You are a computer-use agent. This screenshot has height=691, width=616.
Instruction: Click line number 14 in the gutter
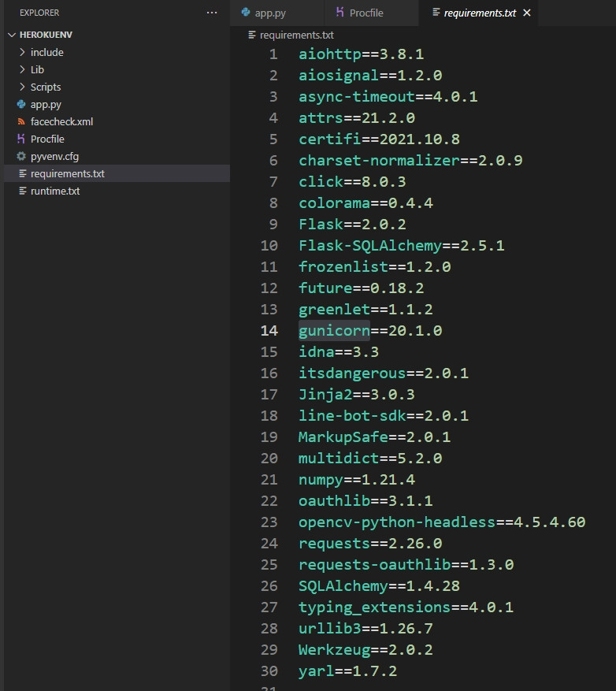(x=269, y=330)
